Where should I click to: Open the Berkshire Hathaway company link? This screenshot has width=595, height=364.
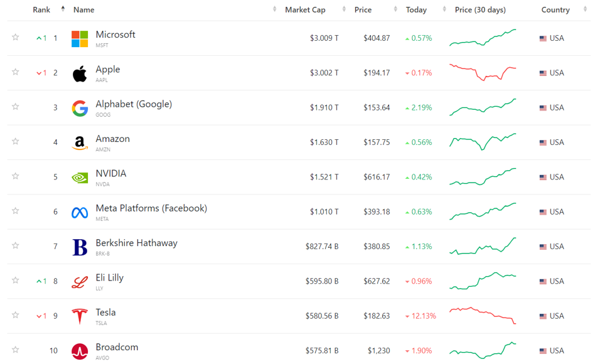[x=136, y=244]
